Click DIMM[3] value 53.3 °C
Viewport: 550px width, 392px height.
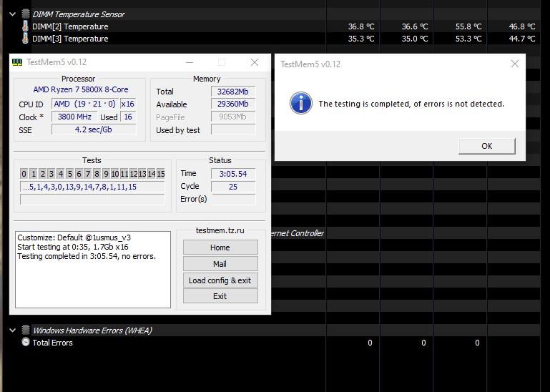tap(468, 39)
